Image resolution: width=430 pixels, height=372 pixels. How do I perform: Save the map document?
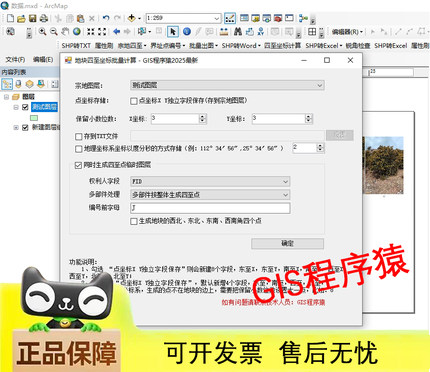(32, 18)
